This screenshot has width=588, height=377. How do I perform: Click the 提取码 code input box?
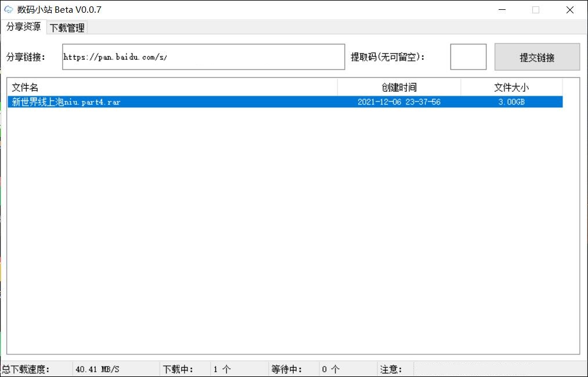[x=468, y=57]
